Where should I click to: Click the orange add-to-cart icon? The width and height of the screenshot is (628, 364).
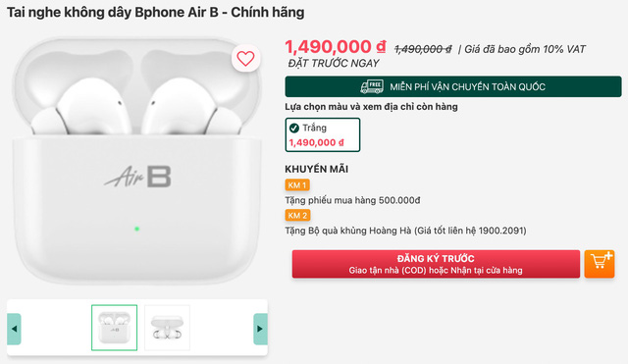click(x=600, y=264)
